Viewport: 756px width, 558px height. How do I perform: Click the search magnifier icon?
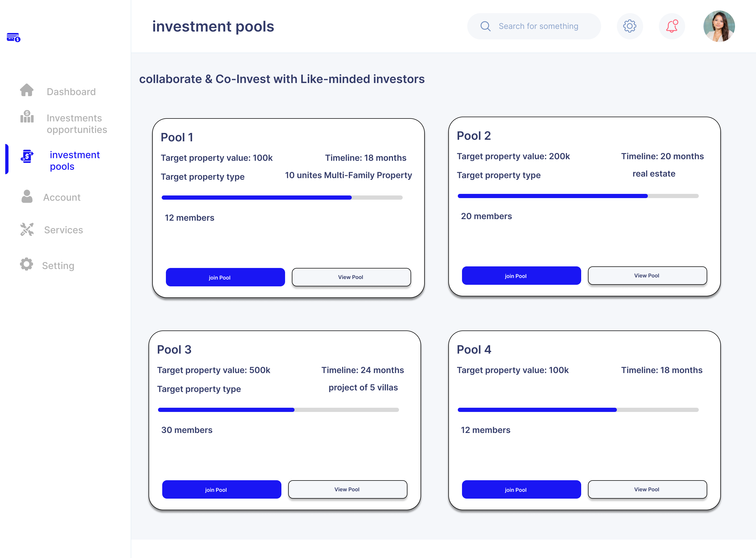tap(485, 26)
